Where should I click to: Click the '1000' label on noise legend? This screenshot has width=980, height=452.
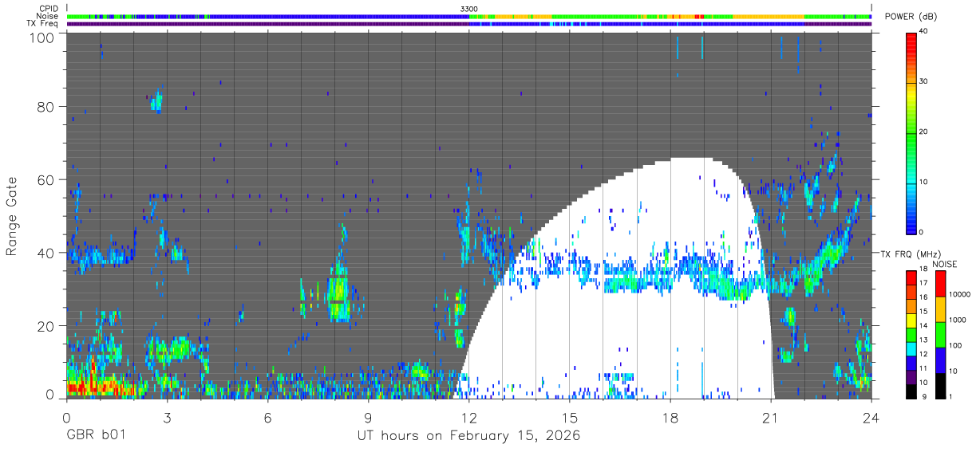pyautogui.click(x=957, y=320)
